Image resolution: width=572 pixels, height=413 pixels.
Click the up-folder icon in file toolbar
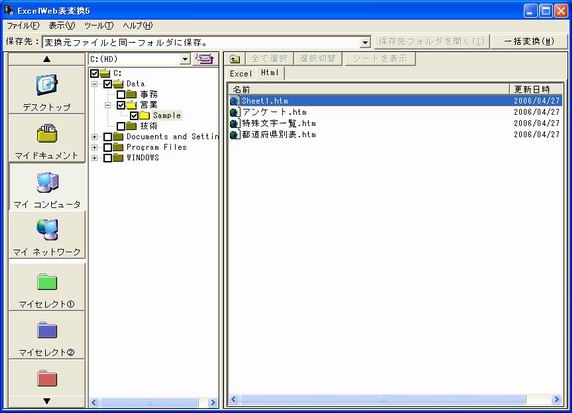235,59
